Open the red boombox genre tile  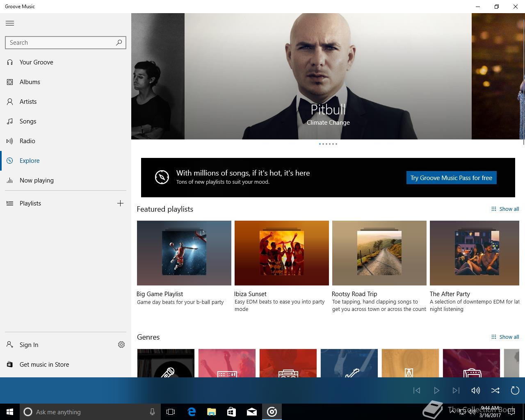[x=288, y=363]
